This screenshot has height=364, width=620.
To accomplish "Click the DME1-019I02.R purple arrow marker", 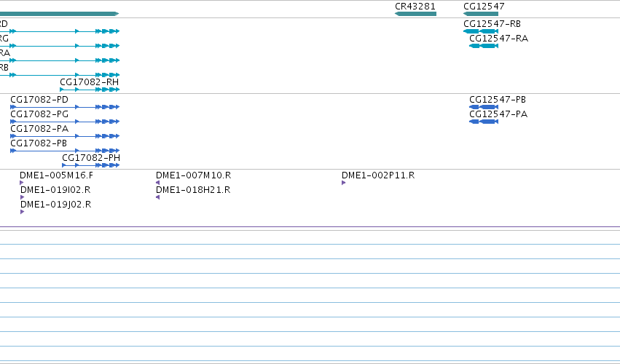I will pyautogui.click(x=22, y=197).
